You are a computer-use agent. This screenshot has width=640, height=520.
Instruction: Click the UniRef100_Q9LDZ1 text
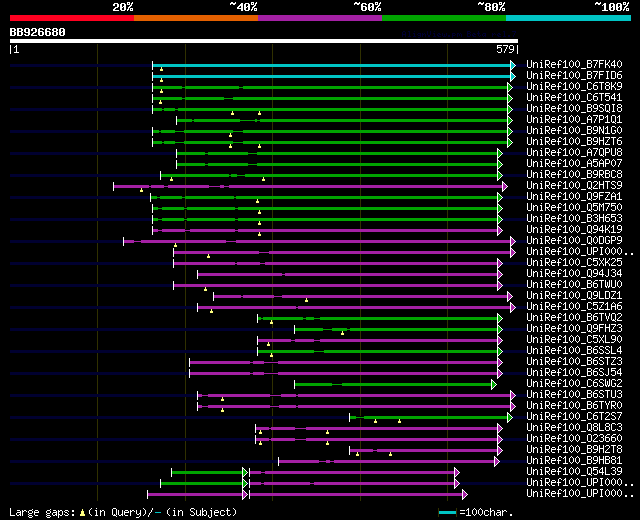point(574,296)
